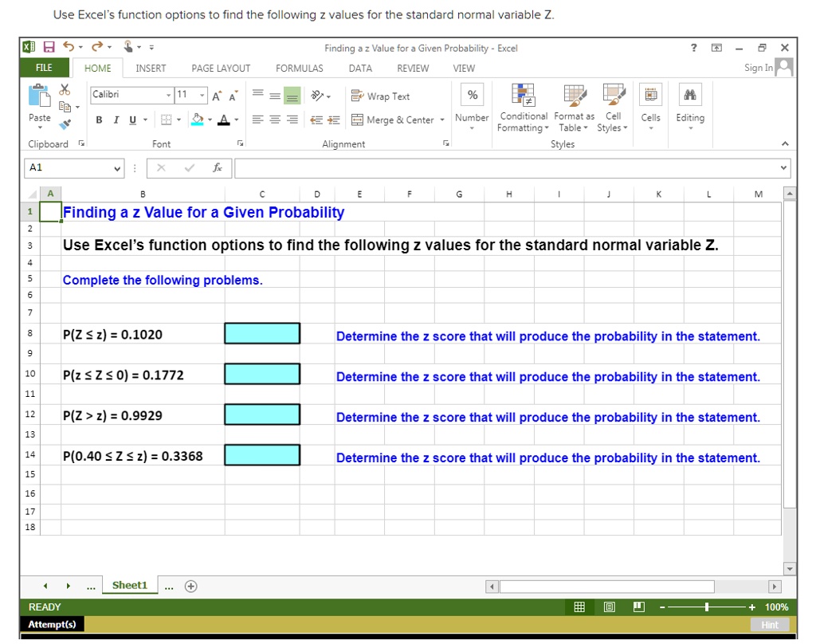Open the font size dropdown
Image resolution: width=816 pixels, height=644 pixels.
pyautogui.click(x=201, y=95)
